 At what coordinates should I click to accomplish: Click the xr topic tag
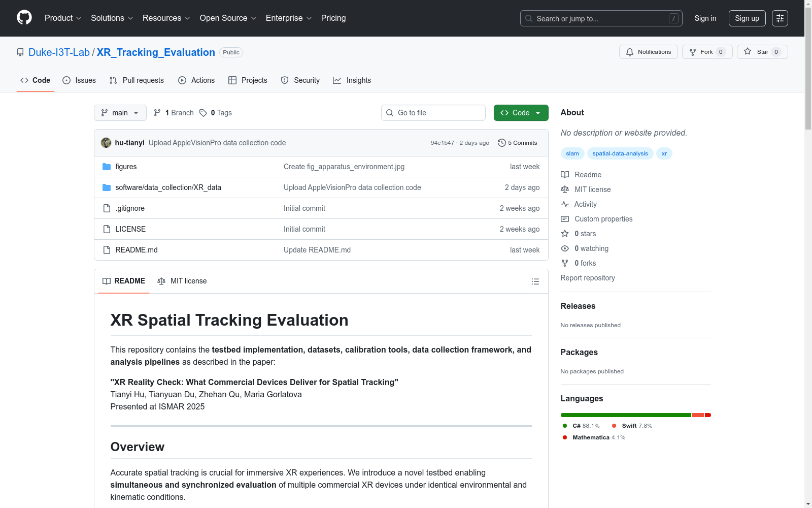point(664,153)
